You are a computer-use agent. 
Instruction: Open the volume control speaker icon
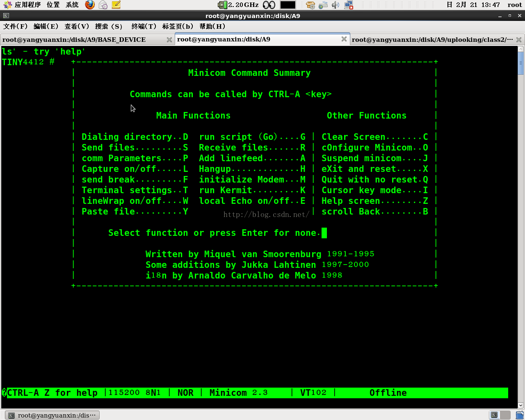tap(336, 5)
